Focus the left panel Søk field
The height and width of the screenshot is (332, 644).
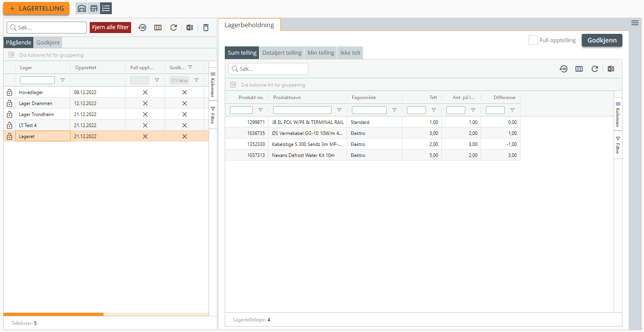[x=46, y=28]
